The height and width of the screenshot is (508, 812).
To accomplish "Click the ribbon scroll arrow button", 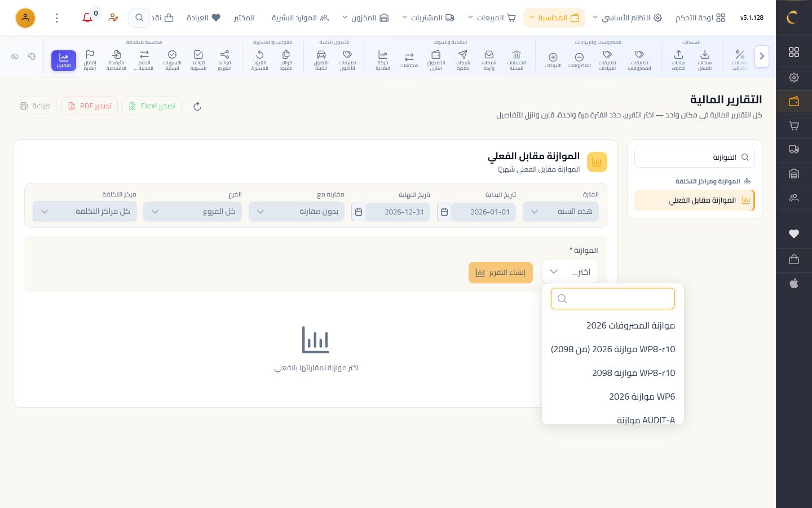I will (x=762, y=56).
